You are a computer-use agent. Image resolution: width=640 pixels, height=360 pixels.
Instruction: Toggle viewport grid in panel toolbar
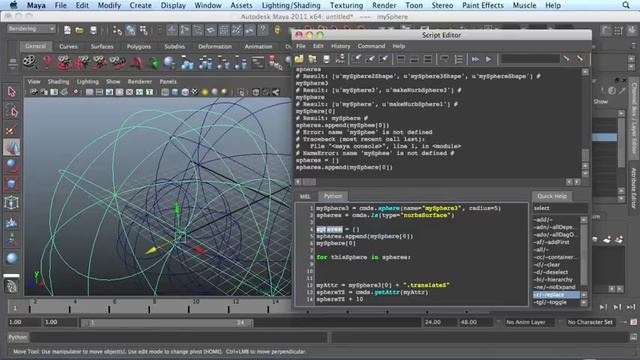89,92
